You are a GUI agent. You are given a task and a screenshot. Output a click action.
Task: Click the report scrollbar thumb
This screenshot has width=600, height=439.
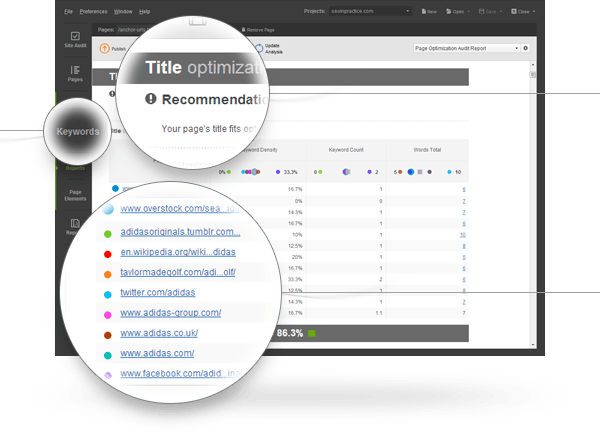click(533, 75)
